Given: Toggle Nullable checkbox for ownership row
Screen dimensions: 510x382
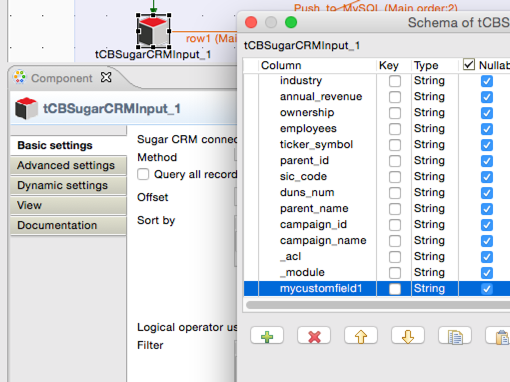Looking at the screenshot, I should (487, 113).
